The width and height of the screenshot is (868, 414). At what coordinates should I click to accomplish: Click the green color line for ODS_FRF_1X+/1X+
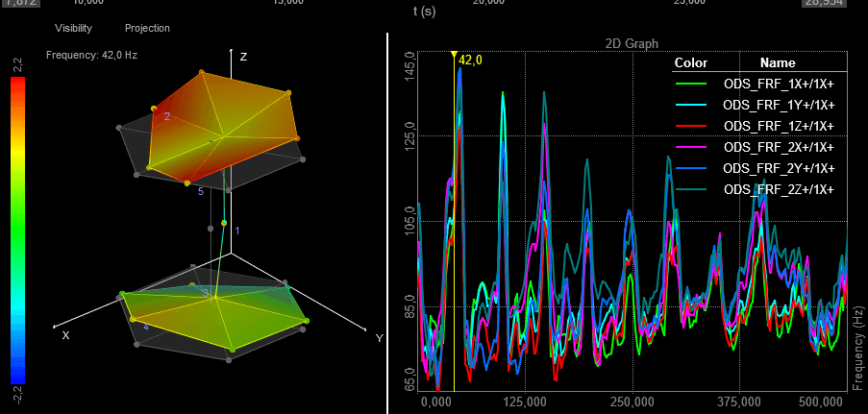pos(691,84)
